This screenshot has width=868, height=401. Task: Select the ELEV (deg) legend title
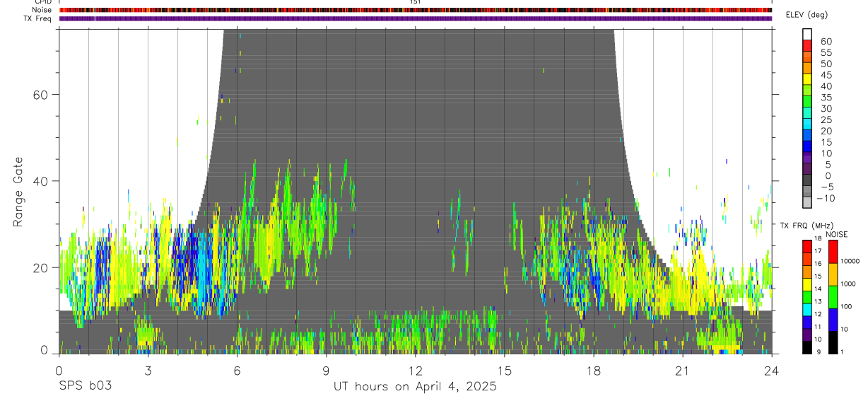tap(807, 15)
